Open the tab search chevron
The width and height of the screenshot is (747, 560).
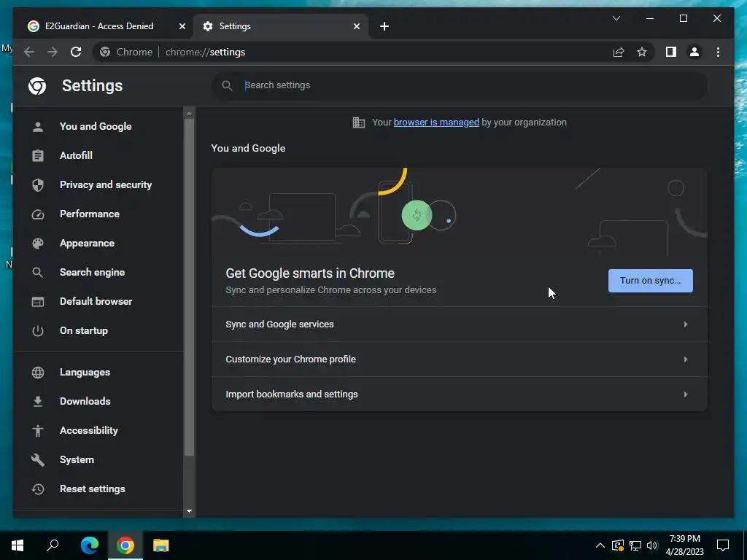616,18
